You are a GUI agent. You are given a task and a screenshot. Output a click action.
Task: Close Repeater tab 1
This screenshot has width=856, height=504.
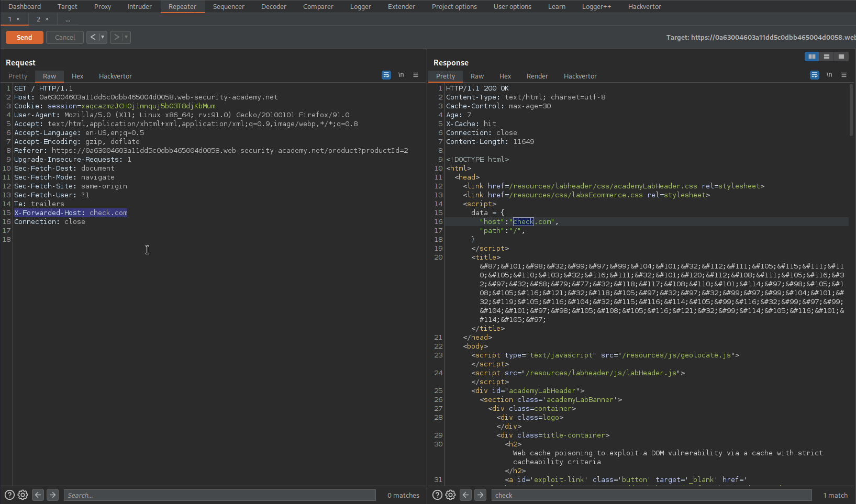pos(18,19)
